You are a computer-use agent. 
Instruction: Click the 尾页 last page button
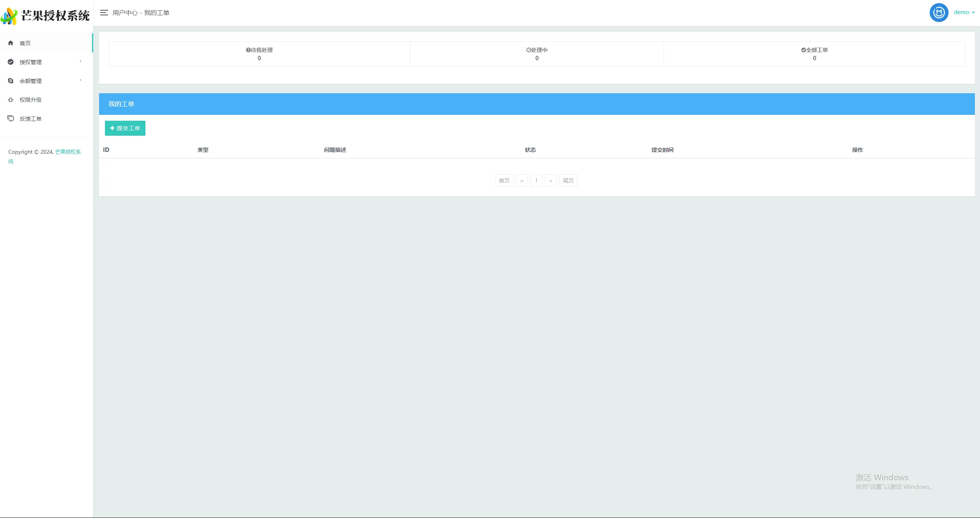pyautogui.click(x=568, y=181)
